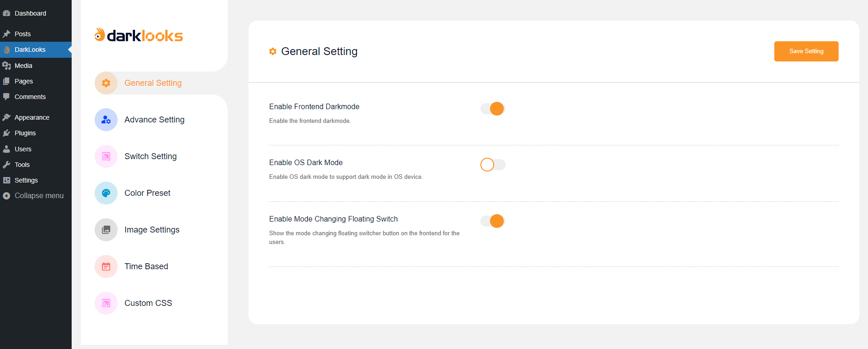The width and height of the screenshot is (868, 349).
Task: Switch to the Color Preset tab
Action: 147,193
